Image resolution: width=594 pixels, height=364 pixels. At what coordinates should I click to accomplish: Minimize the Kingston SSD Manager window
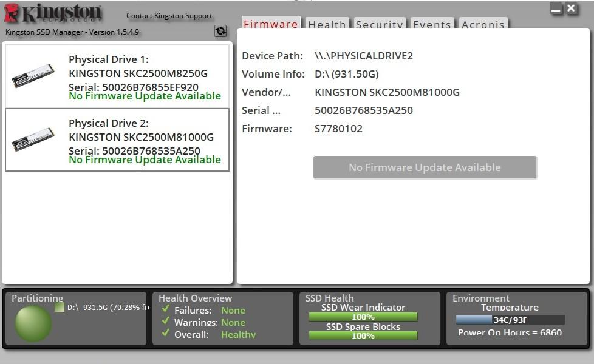pos(556,8)
